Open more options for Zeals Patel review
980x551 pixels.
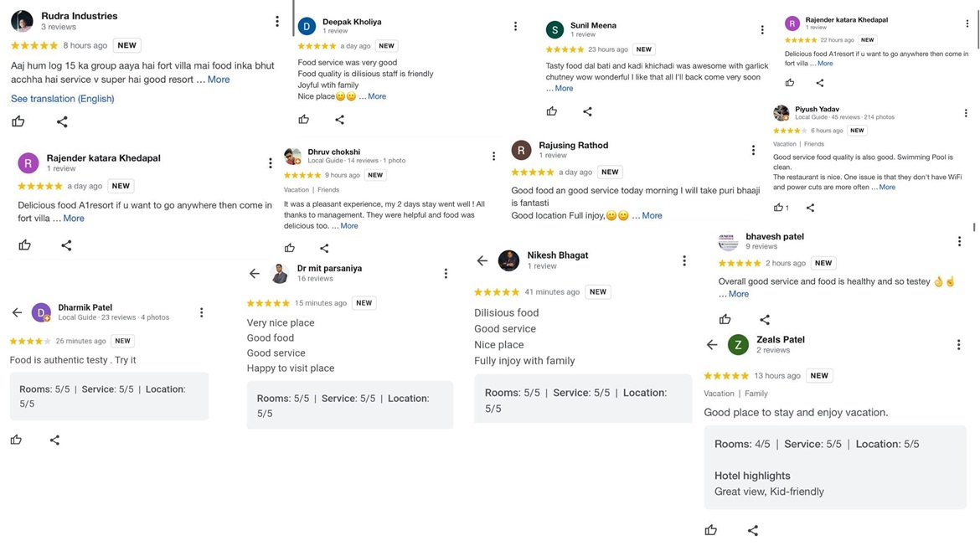click(959, 344)
